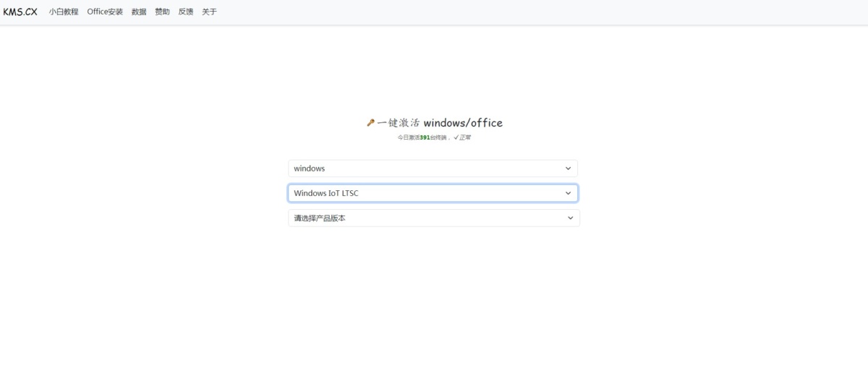The image size is (868, 379).
Task: Click the key icon beside the heading
Action: [x=370, y=123]
